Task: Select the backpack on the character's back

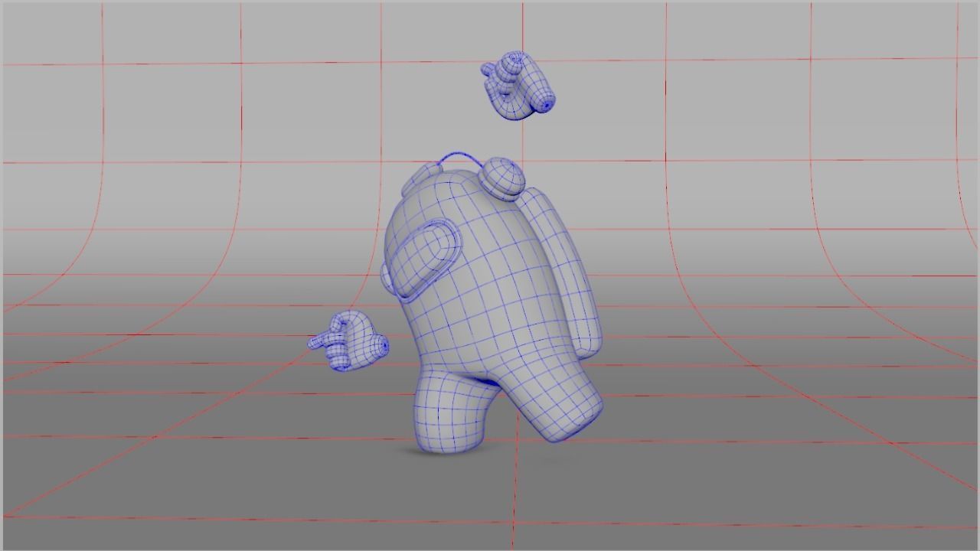Action: point(565,272)
